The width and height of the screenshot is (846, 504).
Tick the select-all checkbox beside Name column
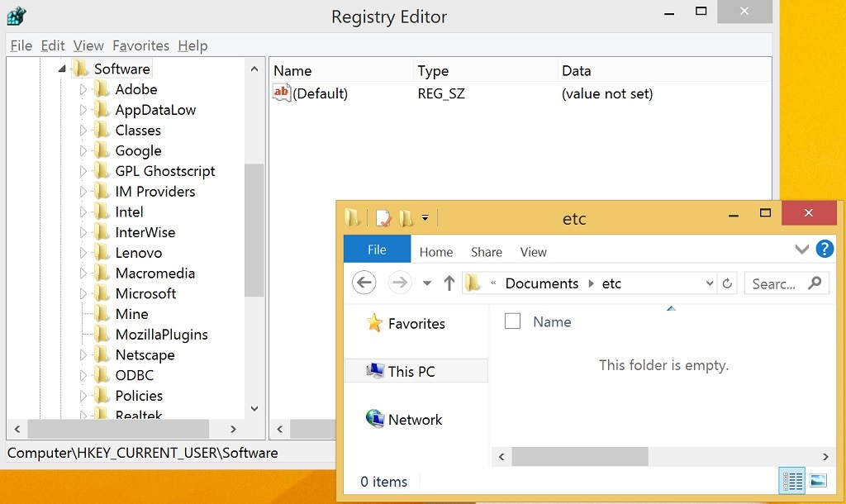click(x=512, y=321)
